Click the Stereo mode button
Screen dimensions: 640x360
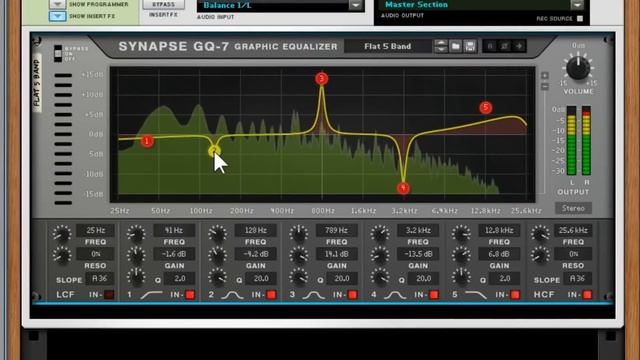click(x=573, y=208)
